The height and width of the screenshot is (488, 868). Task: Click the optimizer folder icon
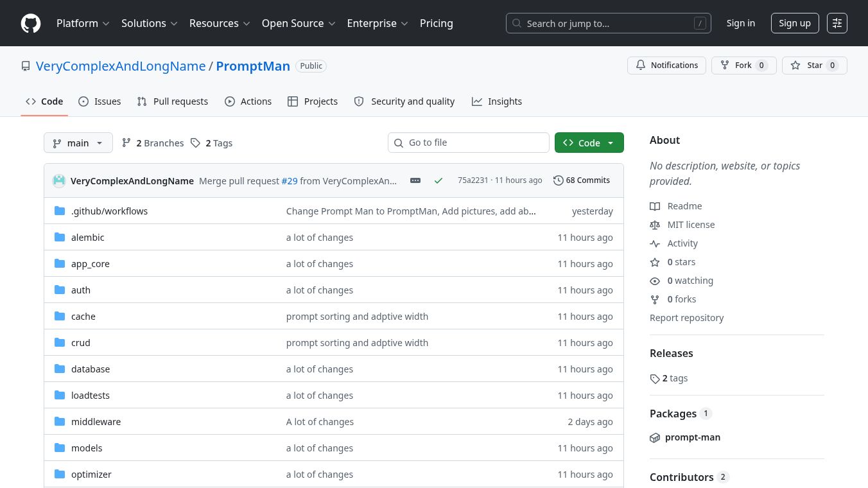60,474
